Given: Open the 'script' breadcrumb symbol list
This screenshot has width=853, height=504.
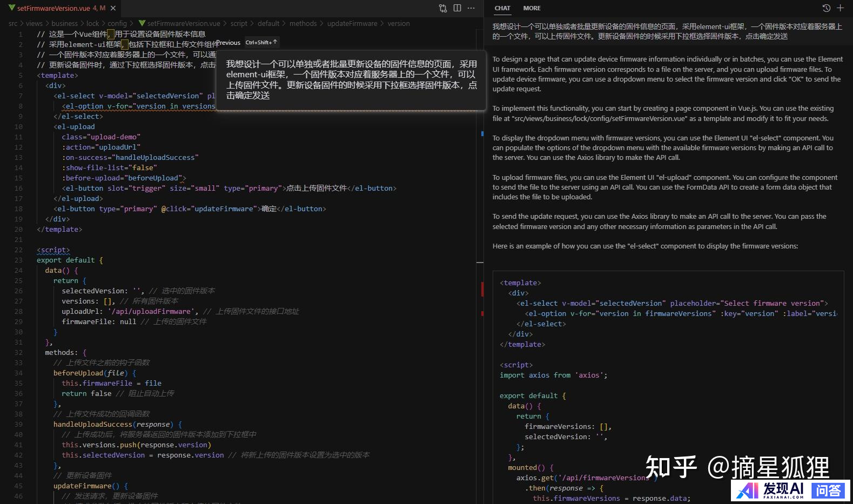Looking at the screenshot, I should (239, 23).
